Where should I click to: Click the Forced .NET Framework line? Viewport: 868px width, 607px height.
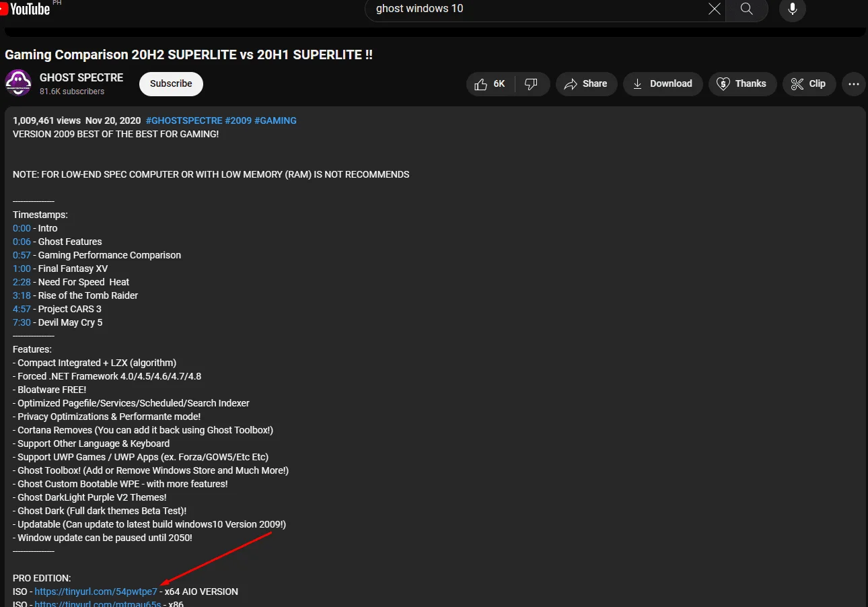click(x=107, y=376)
